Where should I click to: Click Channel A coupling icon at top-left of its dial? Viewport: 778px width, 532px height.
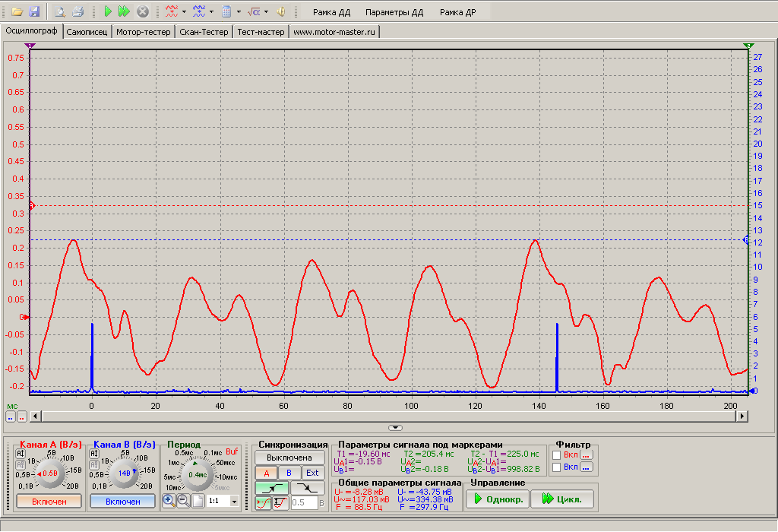coord(21,454)
